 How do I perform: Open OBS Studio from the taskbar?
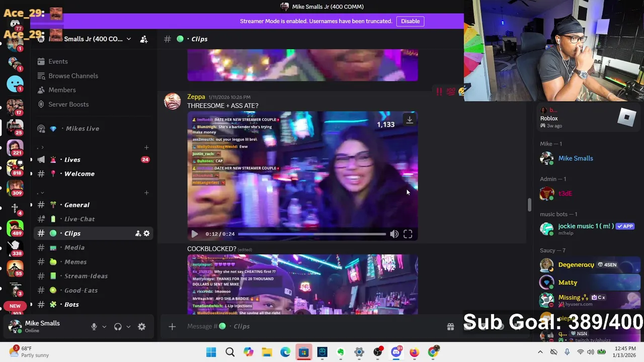pos(377,352)
